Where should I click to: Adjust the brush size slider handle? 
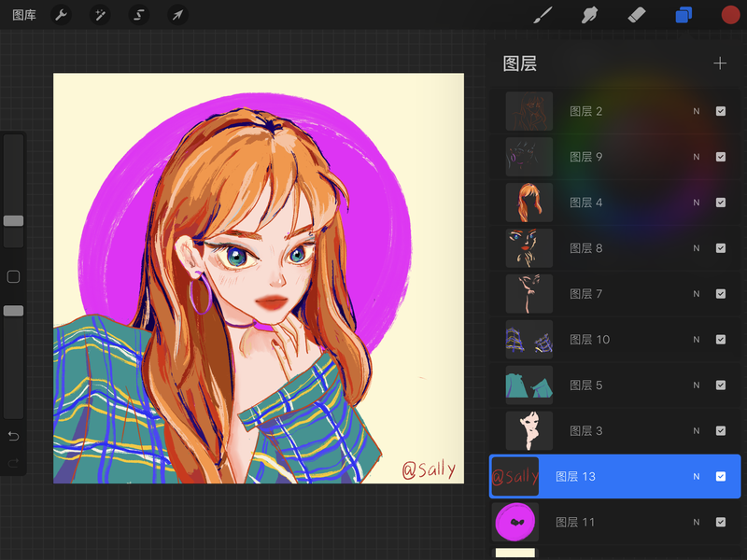point(13,220)
